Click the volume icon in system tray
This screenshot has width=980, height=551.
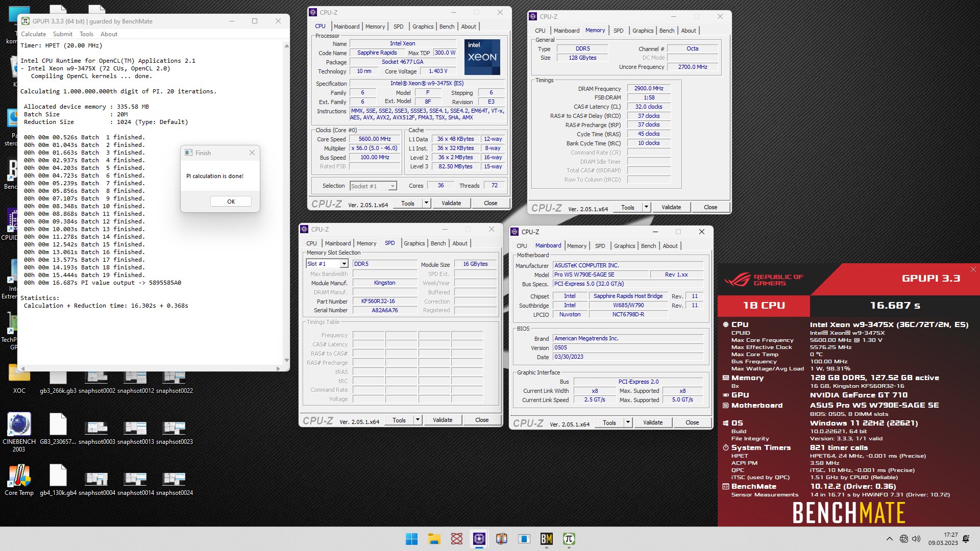click(916, 539)
